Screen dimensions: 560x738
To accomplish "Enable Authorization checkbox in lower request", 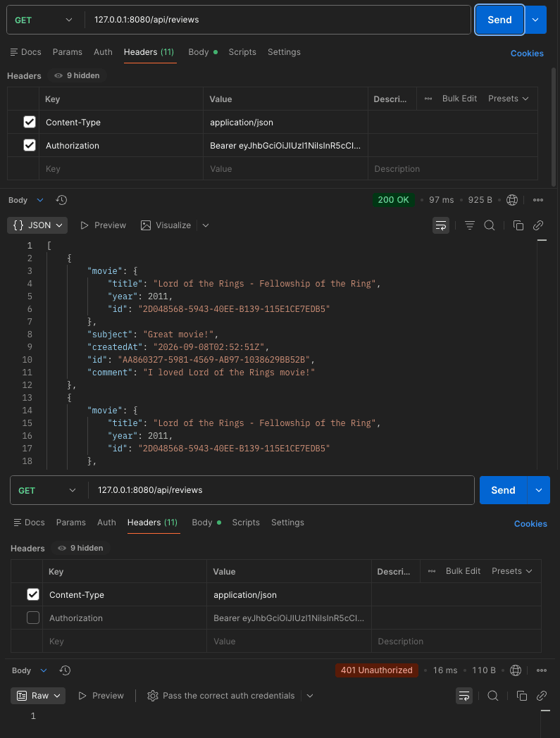I will coord(33,618).
